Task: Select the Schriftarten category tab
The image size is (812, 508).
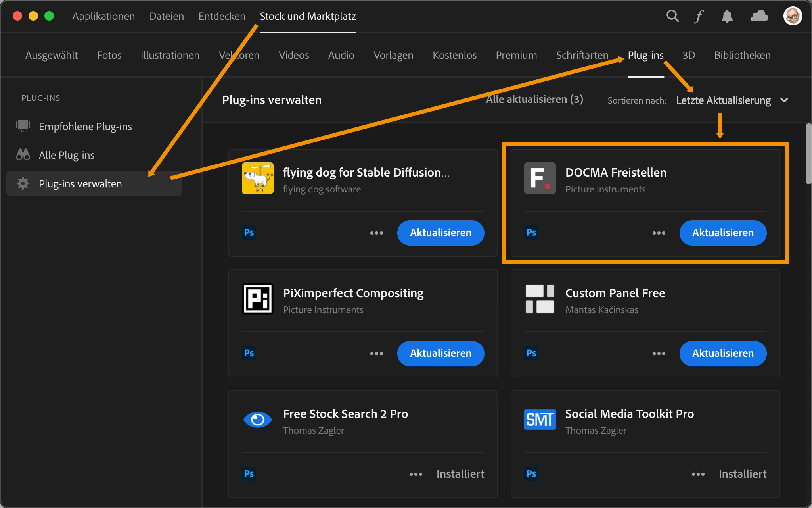Action: coord(582,55)
